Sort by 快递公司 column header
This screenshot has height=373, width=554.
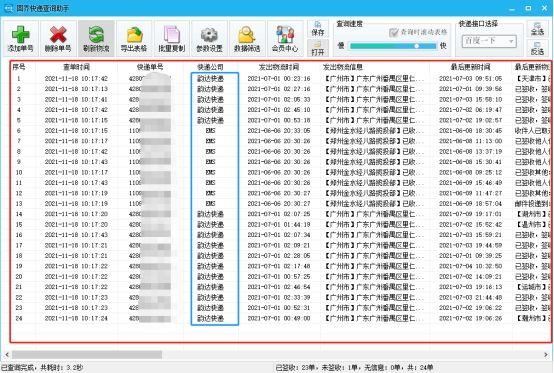pyautogui.click(x=211, y=67)
